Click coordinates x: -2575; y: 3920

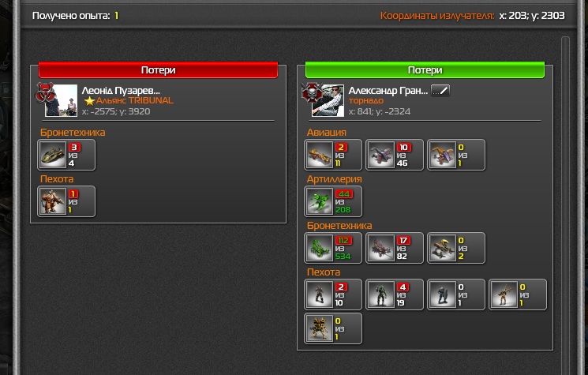tap(116, 111)
